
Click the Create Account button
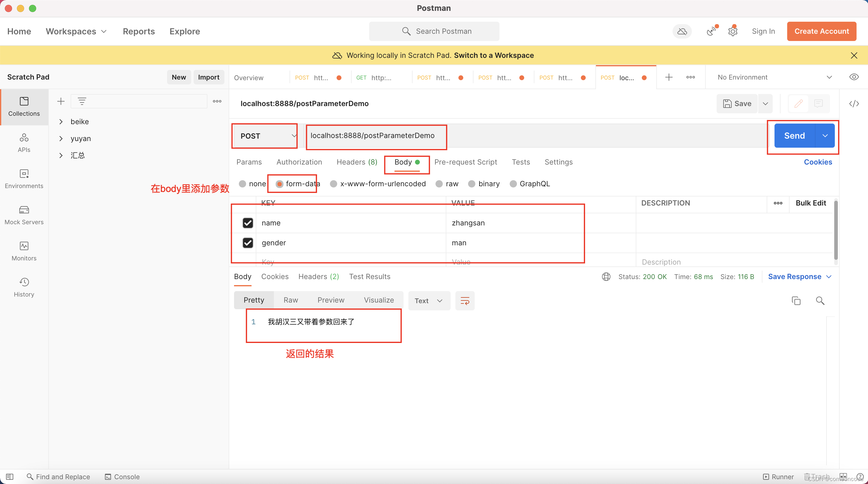pos(822,31)
